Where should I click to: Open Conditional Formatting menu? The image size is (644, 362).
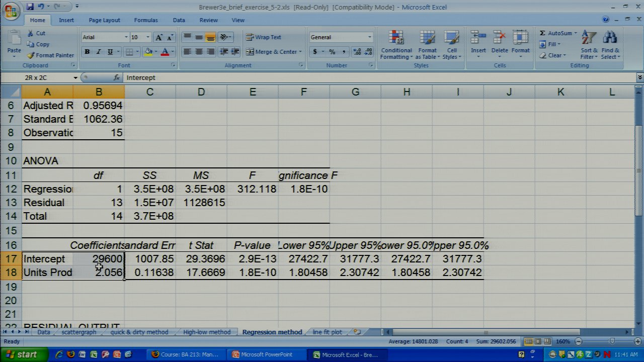point(396,45)
